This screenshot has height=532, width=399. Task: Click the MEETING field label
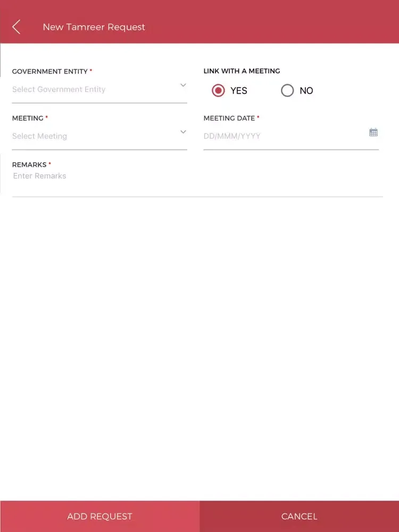click(28, 118)
